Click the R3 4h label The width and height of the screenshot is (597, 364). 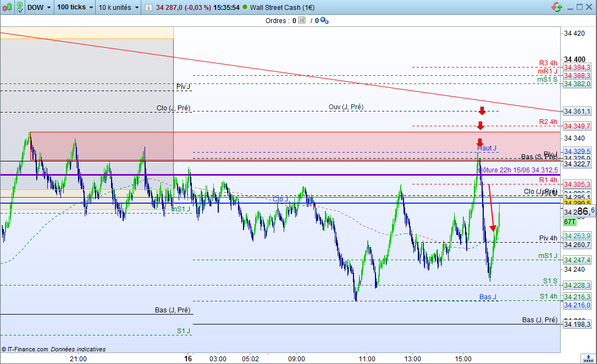pyautogui.click(x=548, y=63)
